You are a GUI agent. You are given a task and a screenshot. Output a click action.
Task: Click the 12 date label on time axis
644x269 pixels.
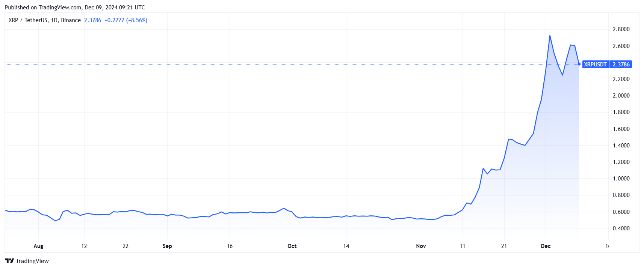point(84,246)
